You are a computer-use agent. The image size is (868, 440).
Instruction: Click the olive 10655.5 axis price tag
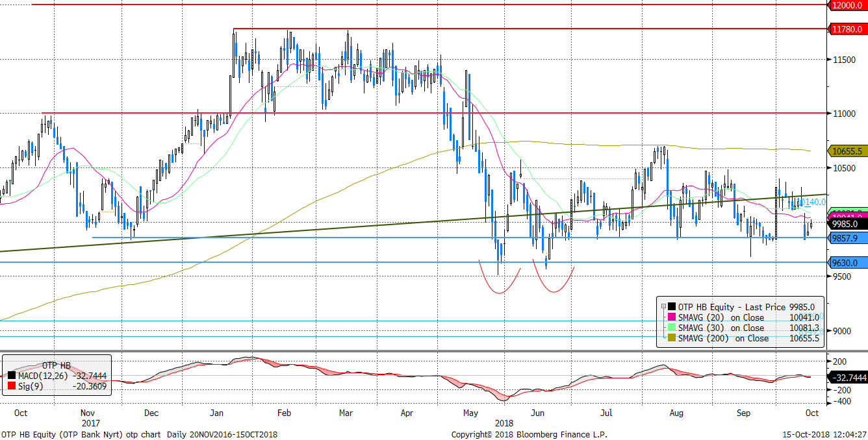click(847, 151)
